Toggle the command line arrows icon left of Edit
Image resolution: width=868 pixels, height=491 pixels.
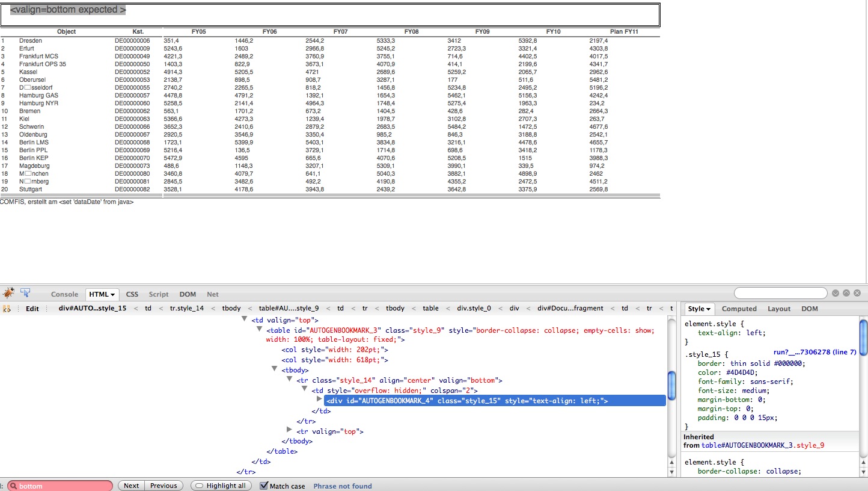7,309
